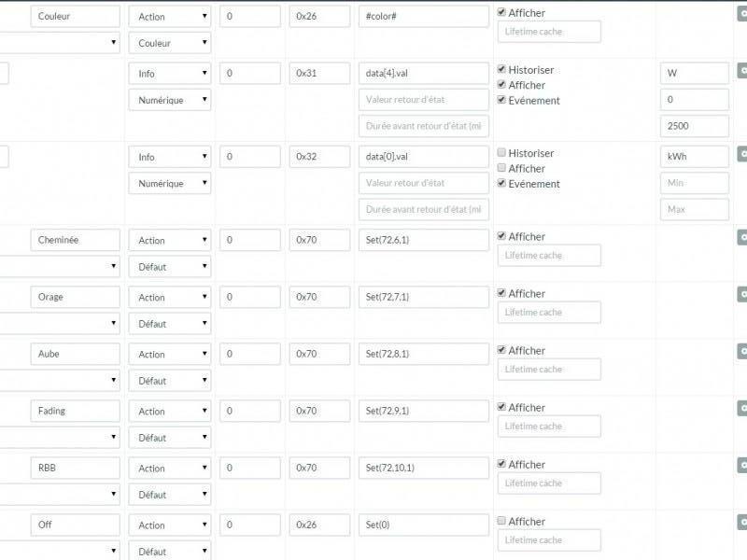
Task: Enable Afficher on the data[0].val row
Action: point(502,169)
